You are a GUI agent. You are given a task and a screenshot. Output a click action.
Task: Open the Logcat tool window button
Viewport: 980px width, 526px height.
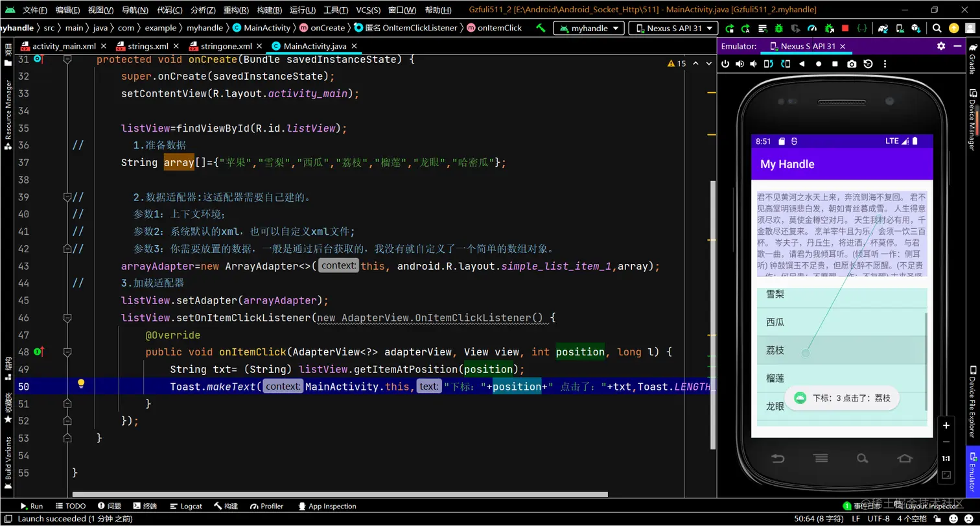click(x=185, y=507)
